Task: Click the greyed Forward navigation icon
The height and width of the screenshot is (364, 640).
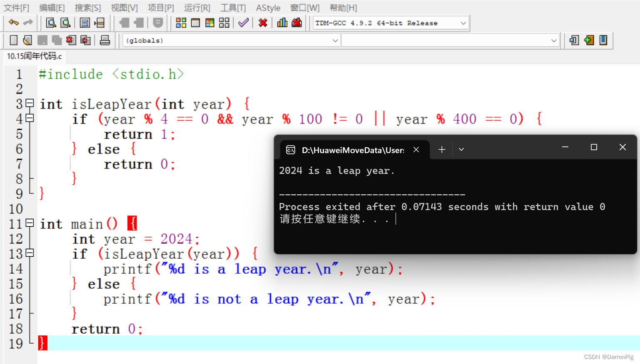Action: [139, 22]
